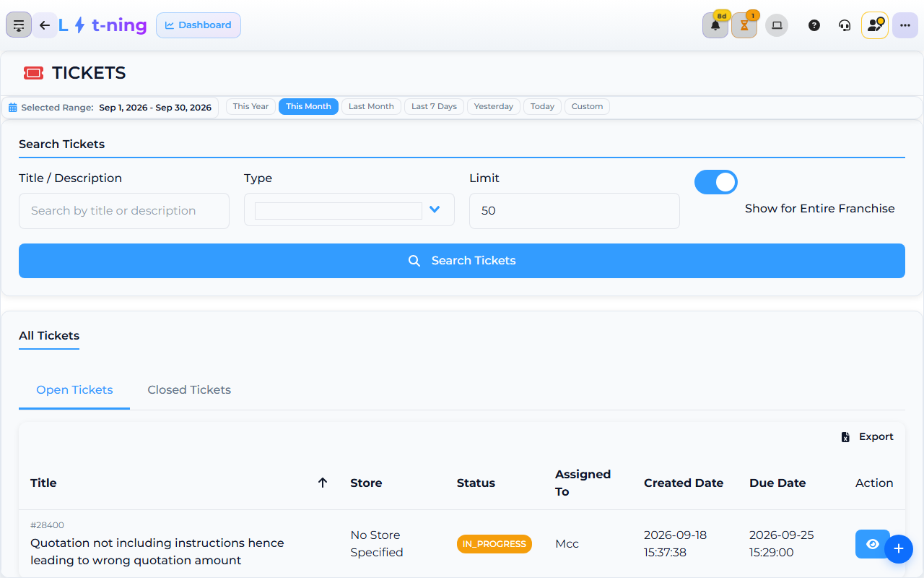Select the Last 7 Days range

point(434,107)
